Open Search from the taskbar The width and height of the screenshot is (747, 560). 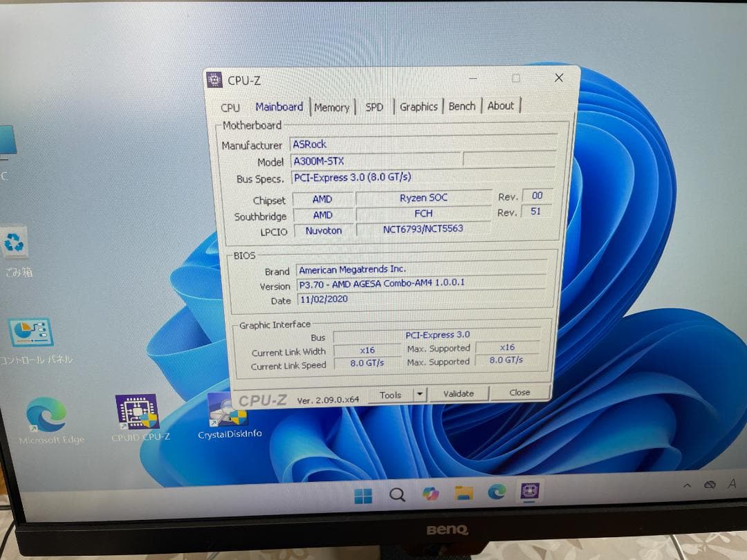click(396, 494)
